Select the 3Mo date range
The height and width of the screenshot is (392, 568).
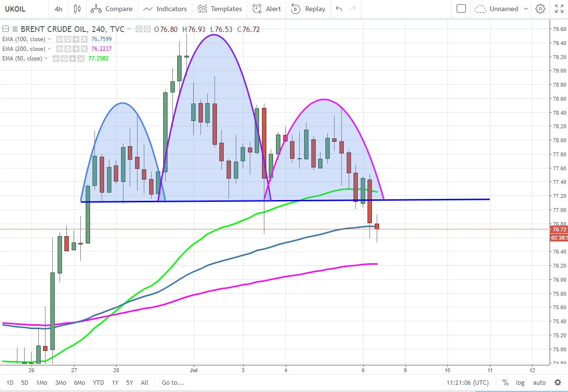(61, 382)
